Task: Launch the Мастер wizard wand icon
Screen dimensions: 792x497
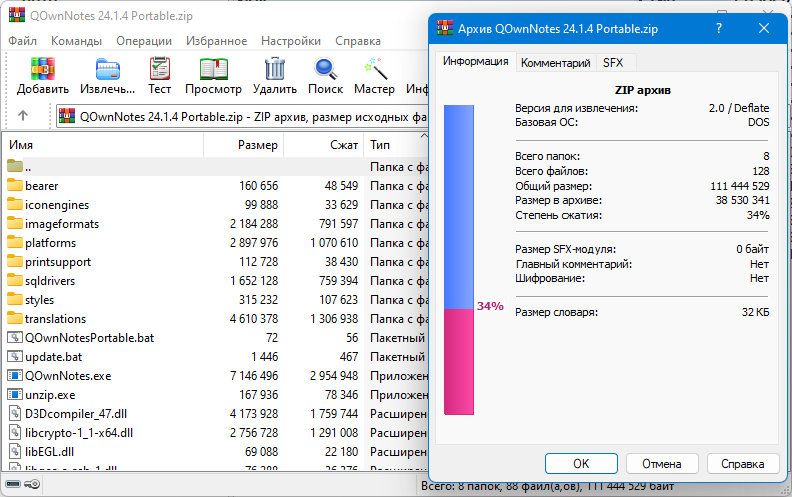Action: 375,69
